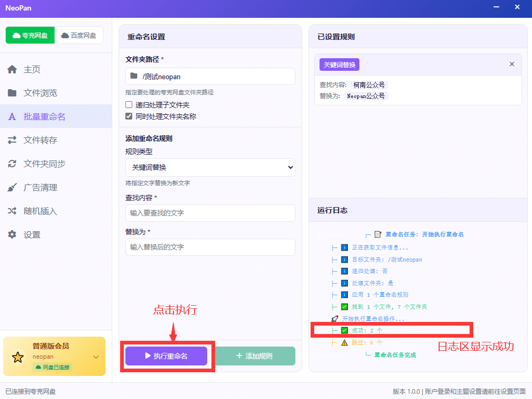532x399 pixels.
Task: Click the 执行重命名 button
Action: 166,356
